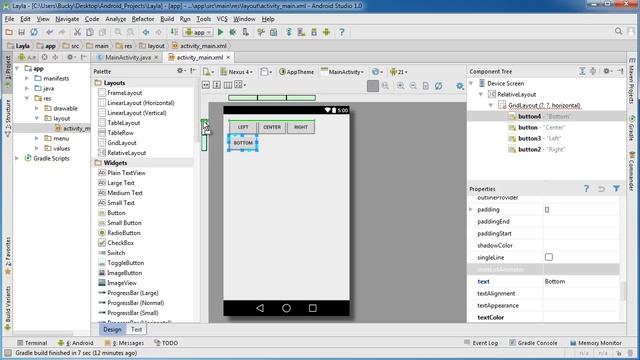Switch to the MainActivity.java tab

click(x=127, y=57)
